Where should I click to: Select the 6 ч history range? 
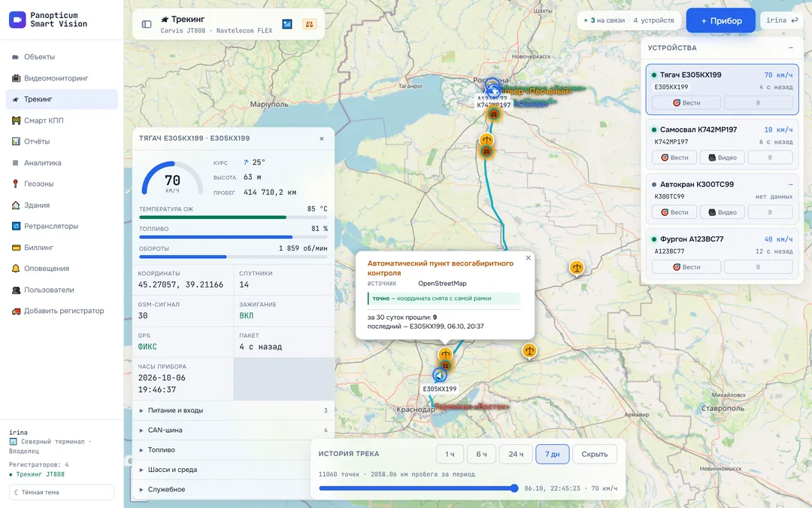click(481, 454)
